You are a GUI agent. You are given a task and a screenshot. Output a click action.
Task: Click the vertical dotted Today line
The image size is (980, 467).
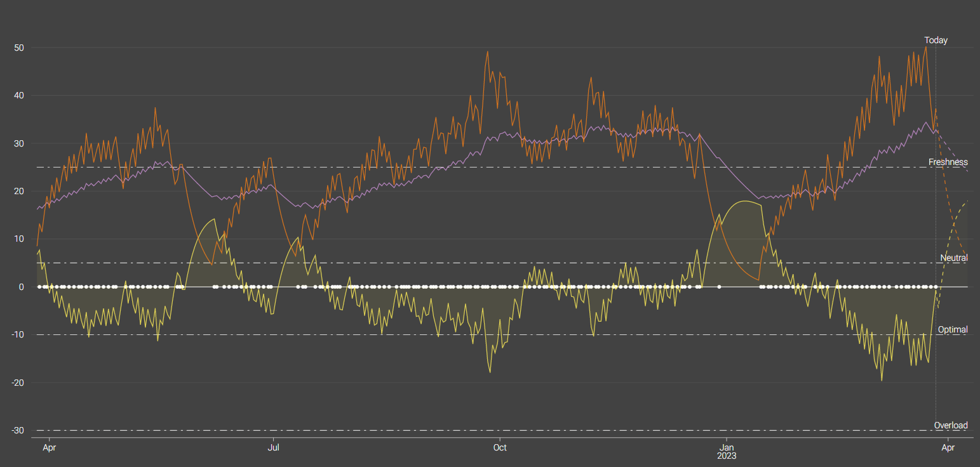(936, 241)
